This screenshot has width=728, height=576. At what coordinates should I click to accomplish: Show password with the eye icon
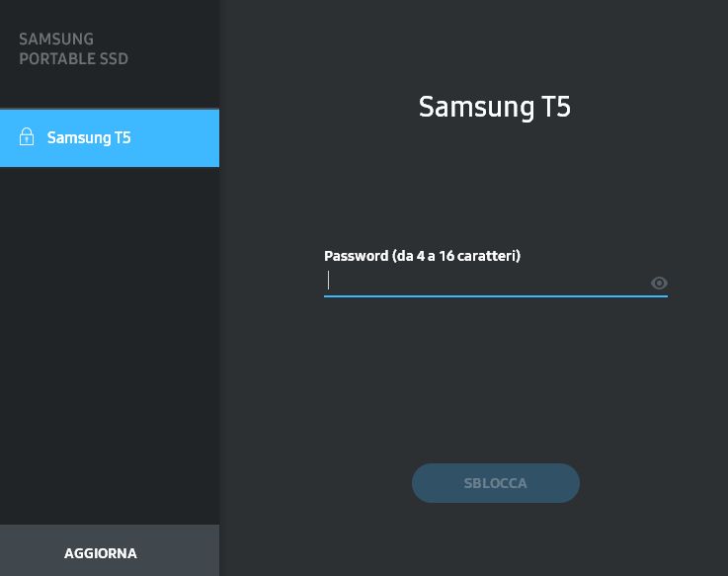coord(659,283)
